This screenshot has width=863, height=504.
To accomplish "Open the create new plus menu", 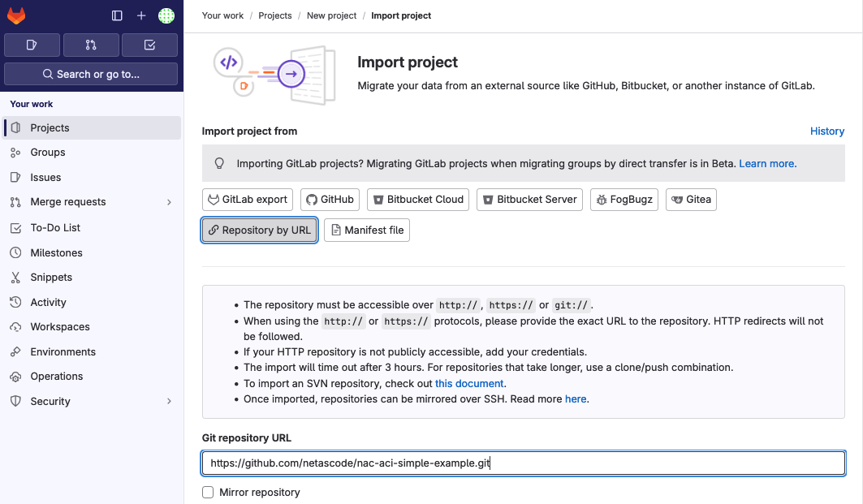I will [141, 15].
